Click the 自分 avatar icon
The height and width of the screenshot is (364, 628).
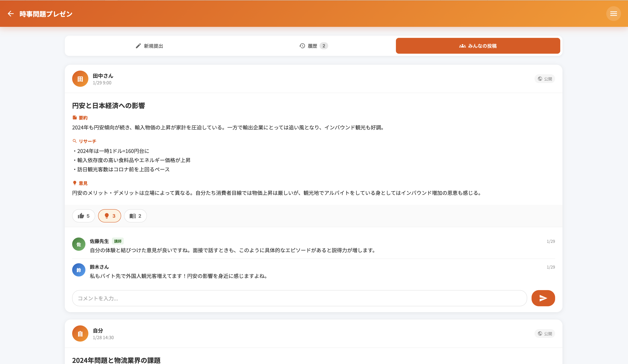tap(80, 334)
